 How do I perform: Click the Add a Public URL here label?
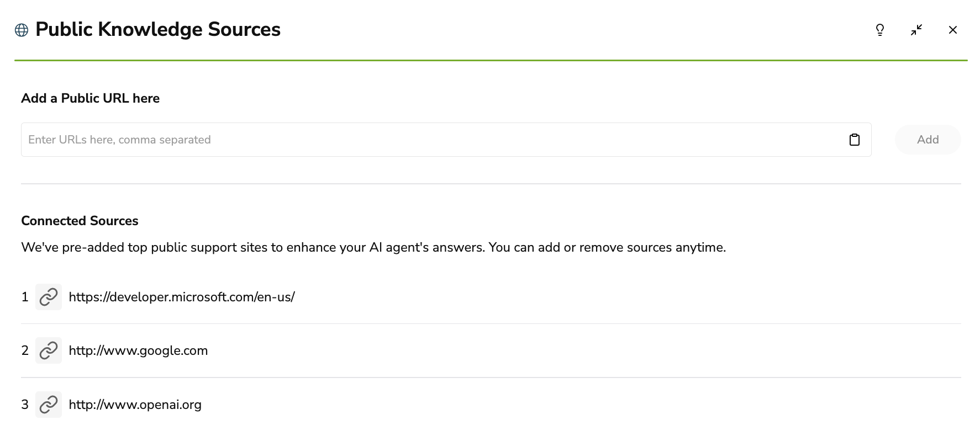(x=90, y=98)
